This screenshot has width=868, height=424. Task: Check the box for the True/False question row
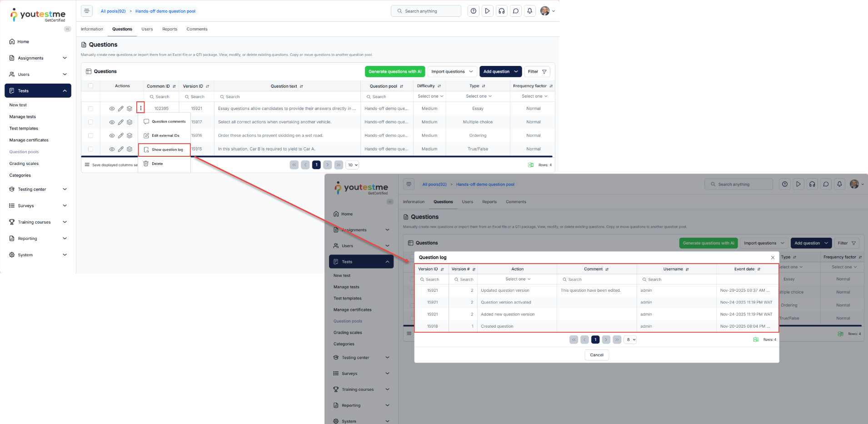click(x=90, y=149)
